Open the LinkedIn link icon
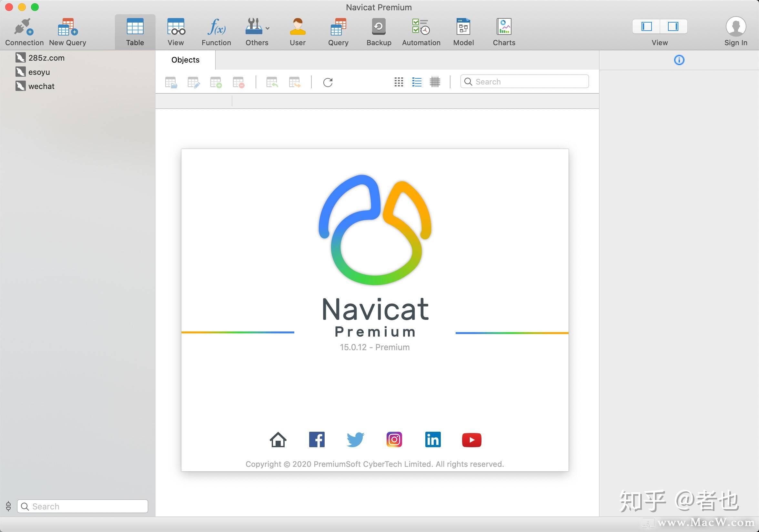 (433, 439)
